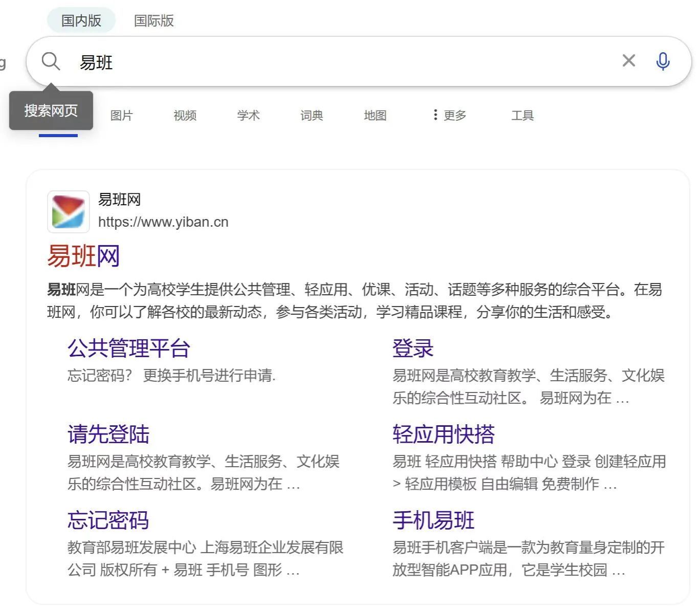Switch to 国内版 search mode
The image size is (700, 611).
pyautogui.click(x=81, y=20)
